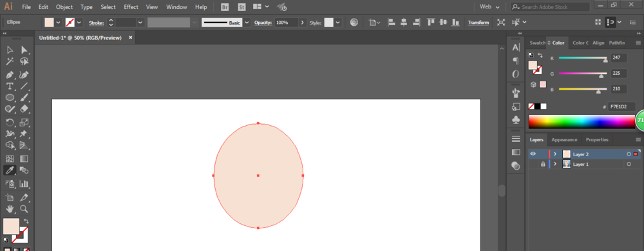The height and width of the screenshot is (251, 644).
Task: Switch to the Appearance tab
Action: coord(564,140)
